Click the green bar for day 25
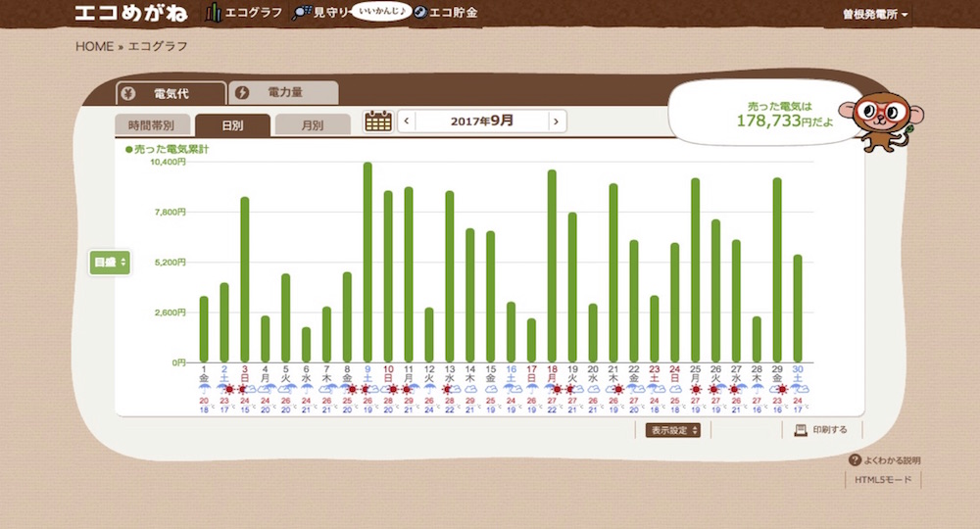The width and height of the screenshot is (980, 529). [x=695, y=270]
